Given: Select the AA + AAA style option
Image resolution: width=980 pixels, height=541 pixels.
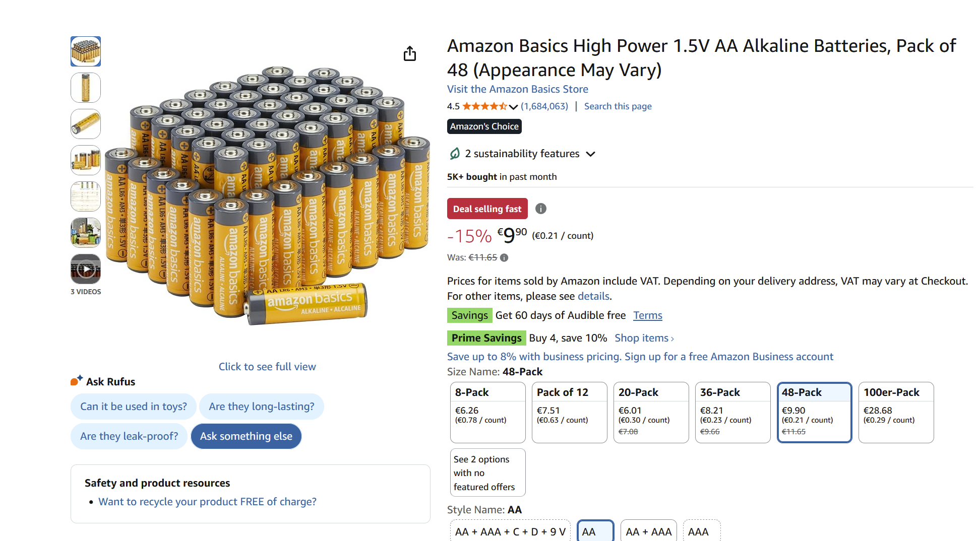Looking at the screenshot, I should (648, 531).
